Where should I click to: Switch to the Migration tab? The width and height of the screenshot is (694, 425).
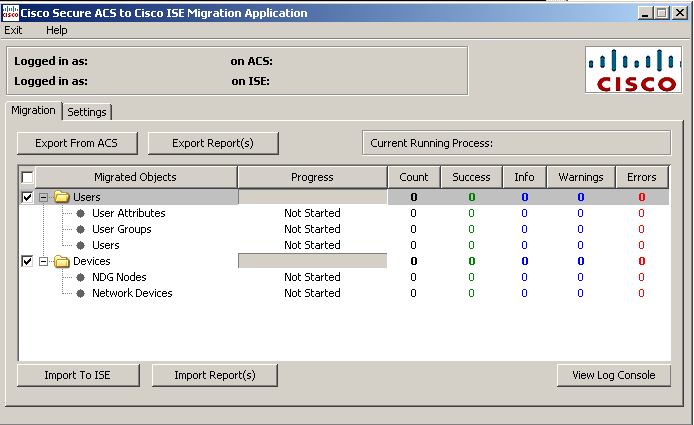[x=34, y=110]
